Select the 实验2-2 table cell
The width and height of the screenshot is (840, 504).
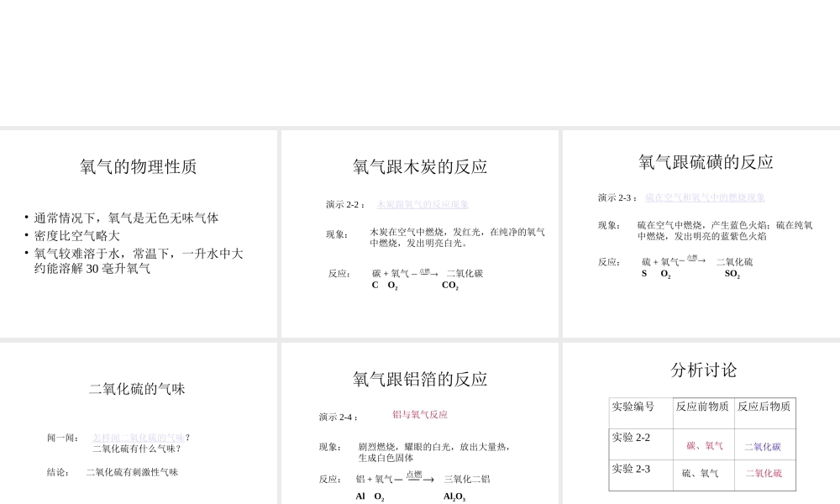[631, 438]
